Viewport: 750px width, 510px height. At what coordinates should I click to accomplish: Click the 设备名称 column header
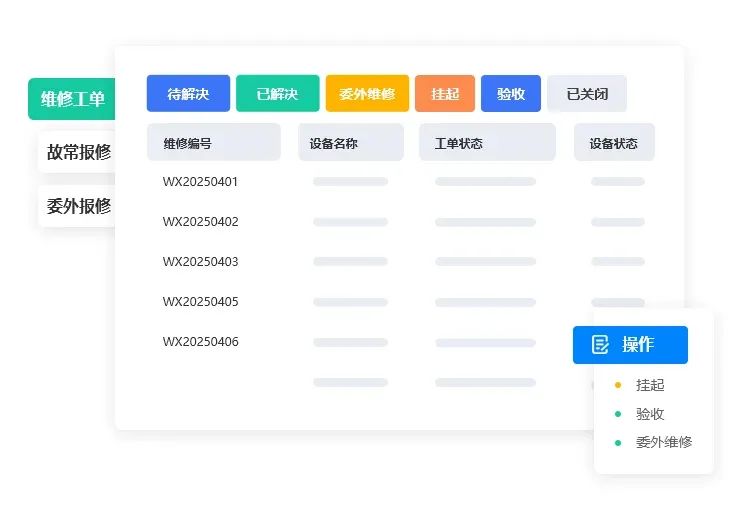pyautogui.click(x=351, y=143)
